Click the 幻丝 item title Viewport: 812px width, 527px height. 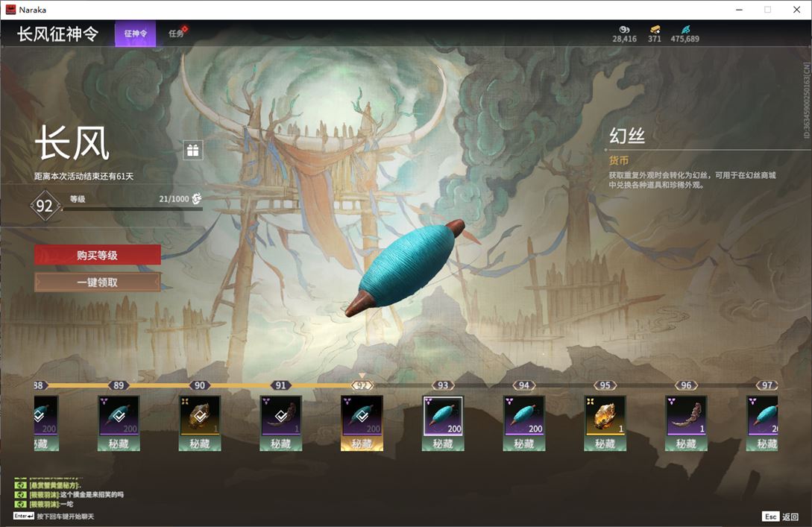coord(626,136)
